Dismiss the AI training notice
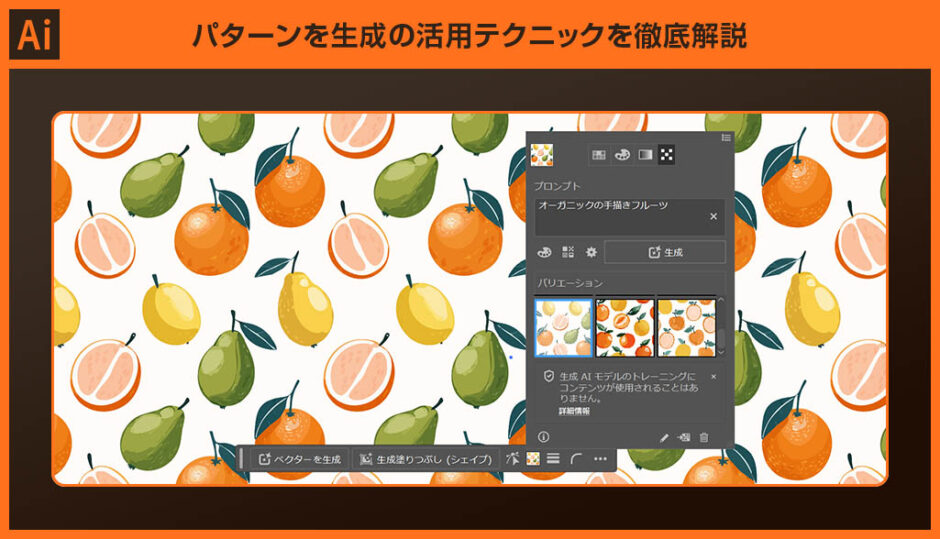This screenshot has height=539, width=940. (x=713, y=376)
